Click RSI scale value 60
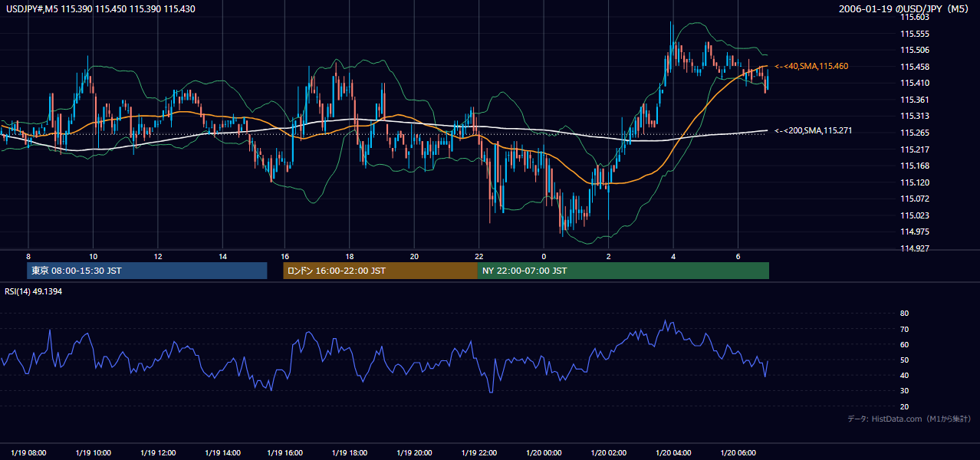The height and width of the screenshot is (460, 980). click(x=905, y=344)
